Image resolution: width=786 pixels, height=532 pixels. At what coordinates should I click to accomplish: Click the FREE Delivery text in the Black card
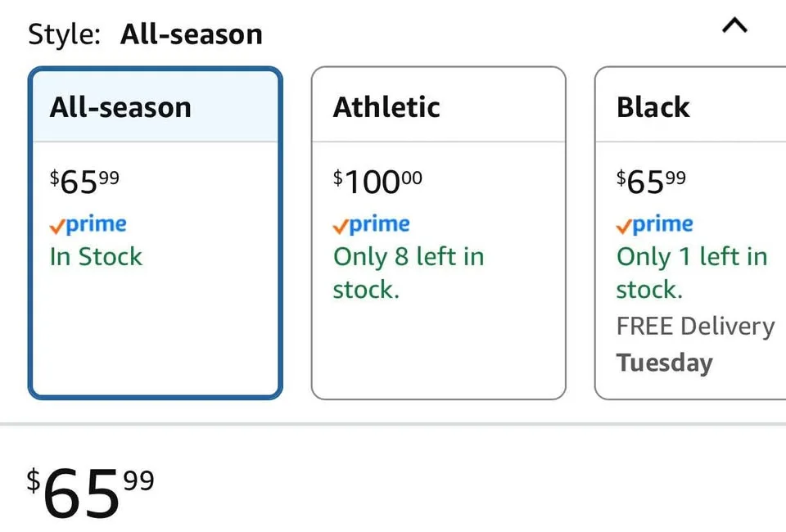click(x=694, y=326)
